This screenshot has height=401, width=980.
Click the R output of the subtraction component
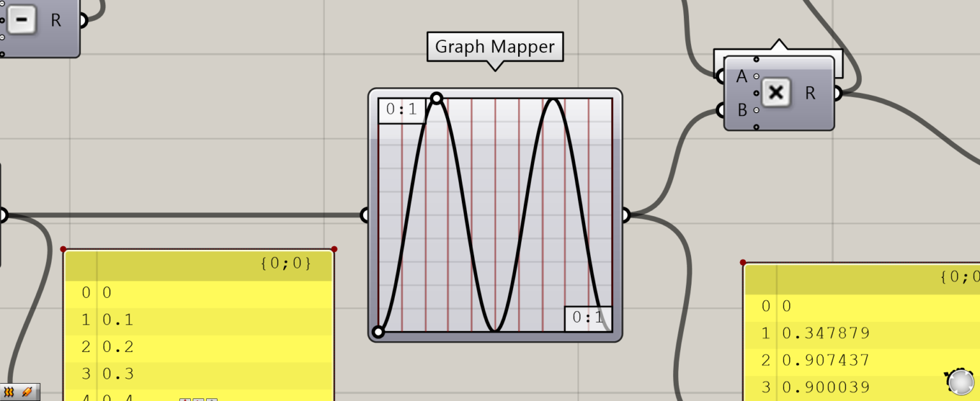click(x=82, y=20)
